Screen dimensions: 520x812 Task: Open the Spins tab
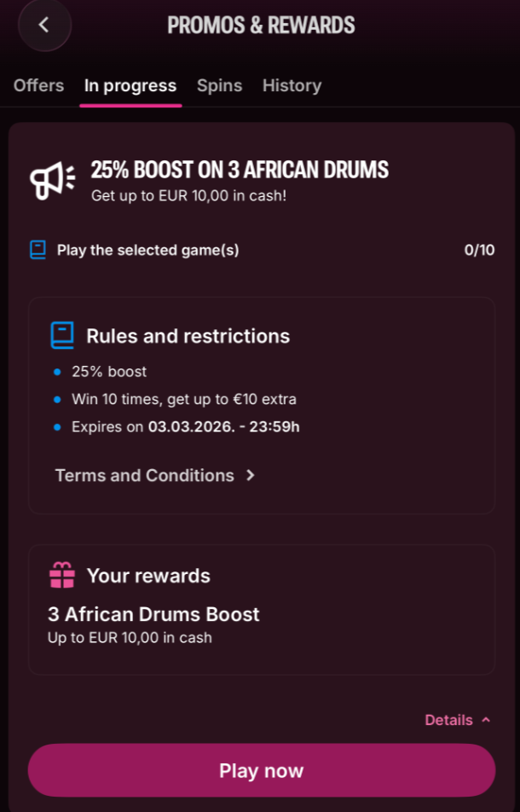pyautogui.click(x=219, y=85)
